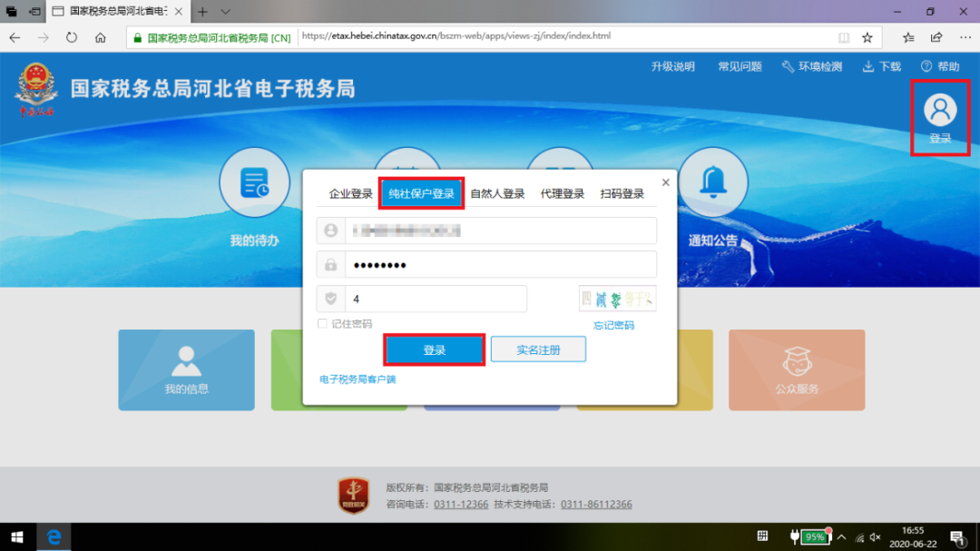
Task: Click the volume muted icon
Action: 875,537
